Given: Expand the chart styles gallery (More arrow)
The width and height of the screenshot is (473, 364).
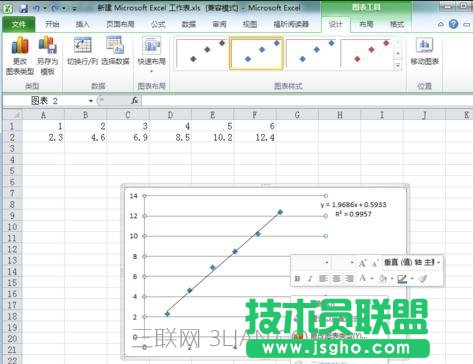Looking at the screenshot, I should click(x=398, y=66).
